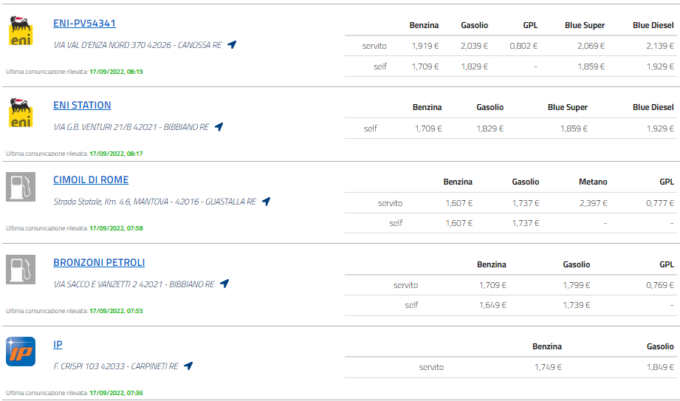Image resolution: width=680 pixels, height=401 pixels.
Task: Click navigation arrow next to Carpineti address
Action: 188,366
